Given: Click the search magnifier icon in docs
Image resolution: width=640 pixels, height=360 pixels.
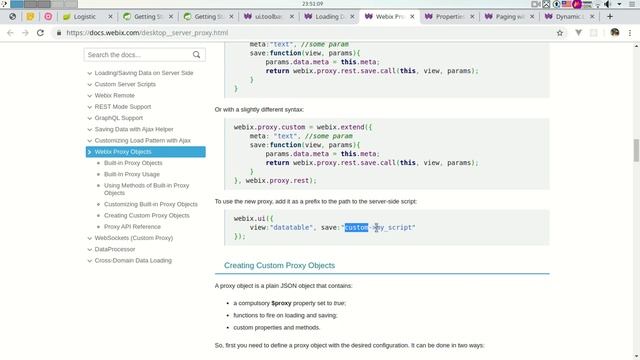Looking at the screenshot, I should coord(196,55).
